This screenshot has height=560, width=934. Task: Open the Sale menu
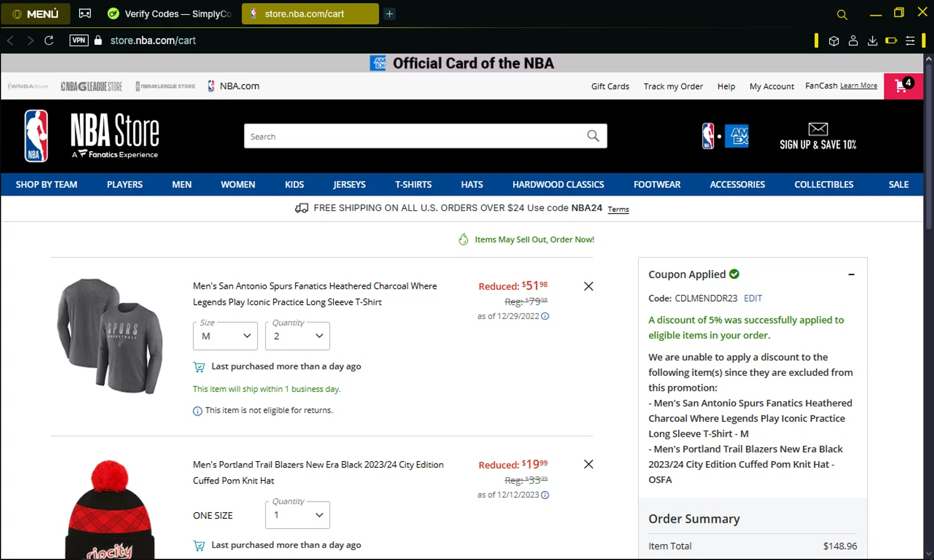click(x=899, y=185)
